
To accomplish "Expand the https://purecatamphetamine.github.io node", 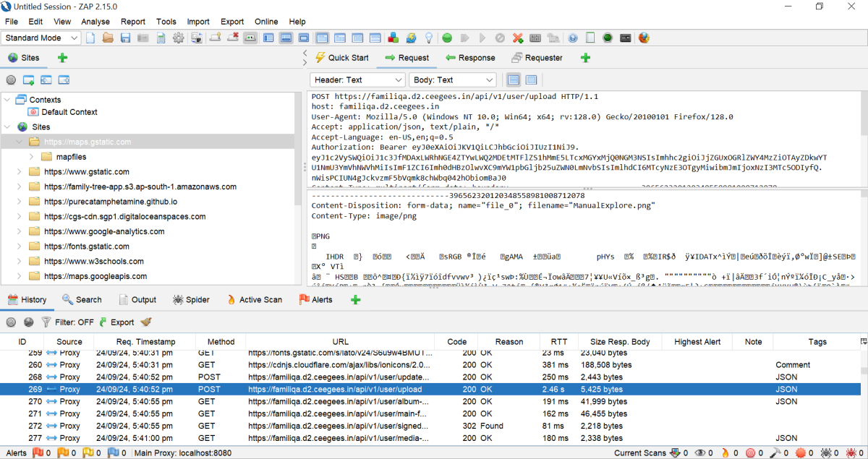I will click(20, 202).
